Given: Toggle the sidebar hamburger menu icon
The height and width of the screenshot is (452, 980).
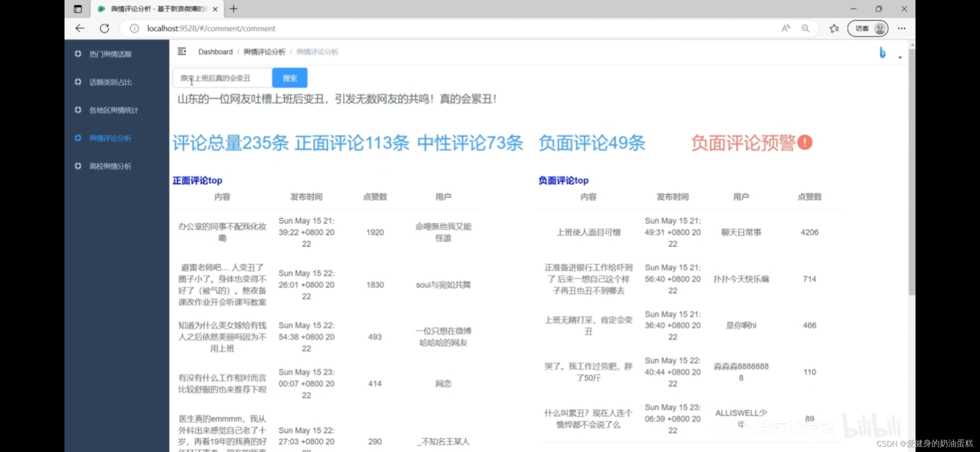Looking at the screenshot, I should [181, 51].
